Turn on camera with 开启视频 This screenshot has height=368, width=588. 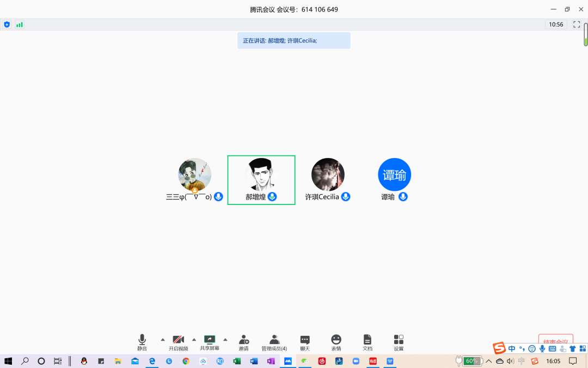tap(178, 342)
